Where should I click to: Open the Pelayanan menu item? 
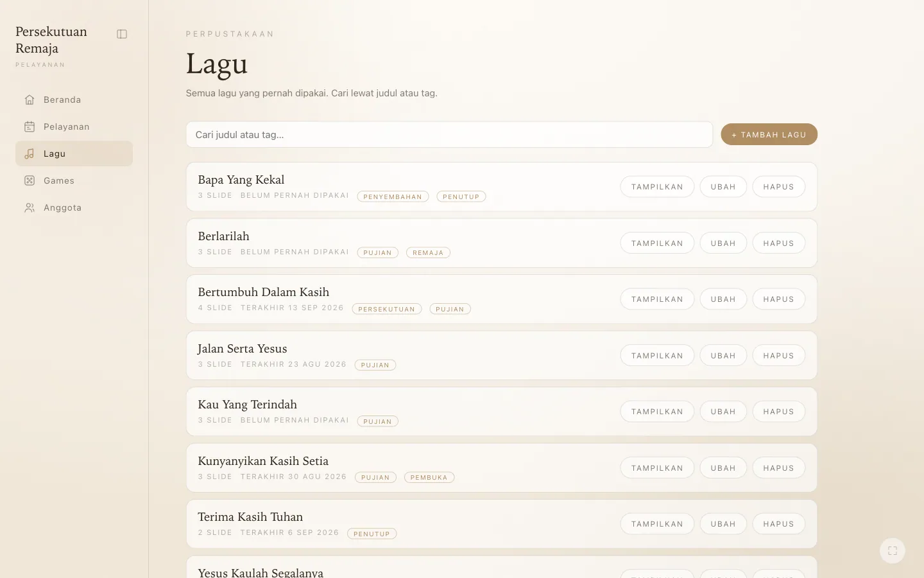pos(74,127)
